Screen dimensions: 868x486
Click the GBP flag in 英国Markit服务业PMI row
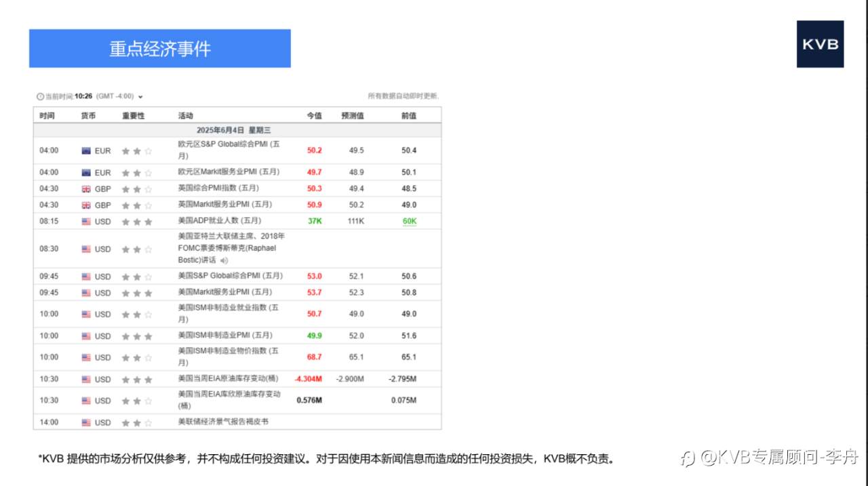pos(86,205)
